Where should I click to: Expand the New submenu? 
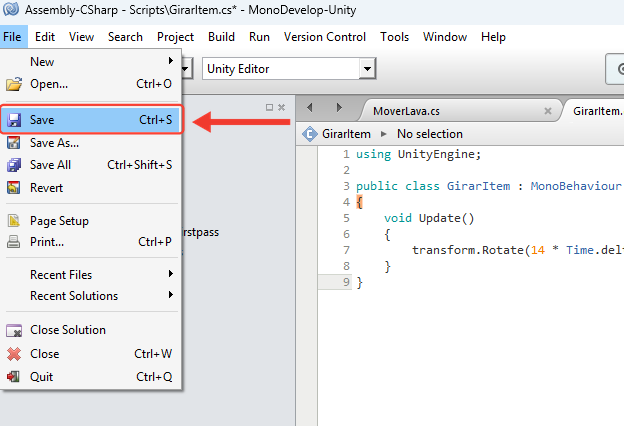coord(170,61)
